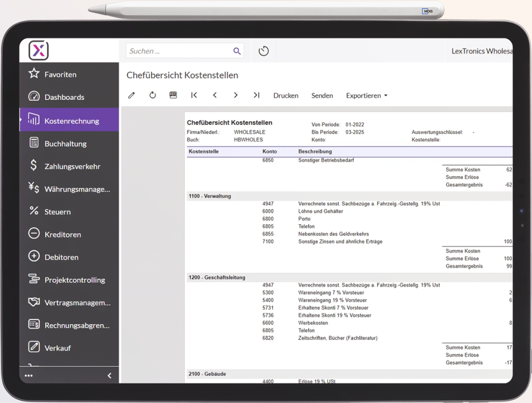Open the three-dot more menu in sidebar
This screenshot has width=532, height=403.
pyautogui.click(x=29, y=375)
